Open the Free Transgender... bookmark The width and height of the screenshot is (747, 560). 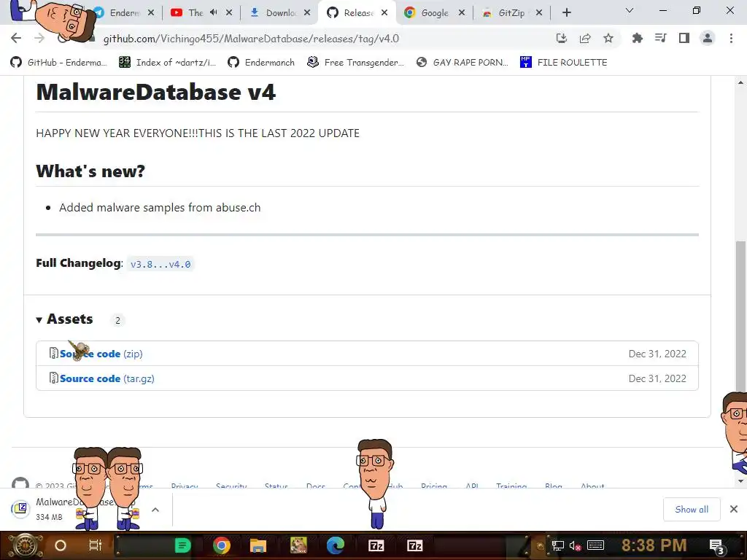pyautogui.click(x=355, y=63)
